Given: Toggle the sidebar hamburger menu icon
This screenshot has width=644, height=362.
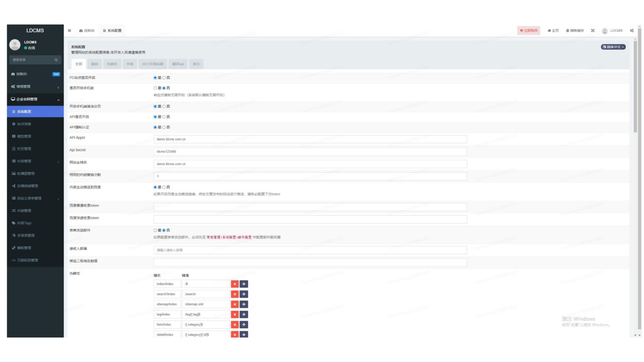Looking at the screenshot, I should click(x=69, y=31).
